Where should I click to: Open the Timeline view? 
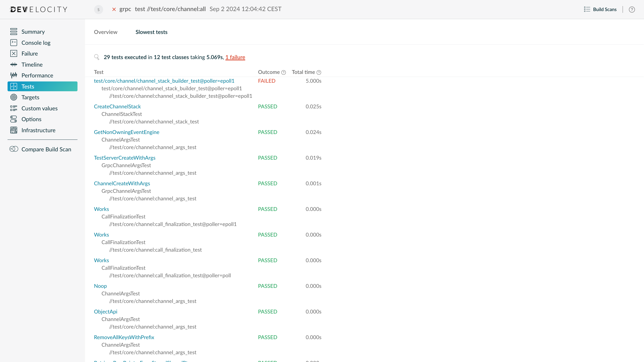click(32, 64)
